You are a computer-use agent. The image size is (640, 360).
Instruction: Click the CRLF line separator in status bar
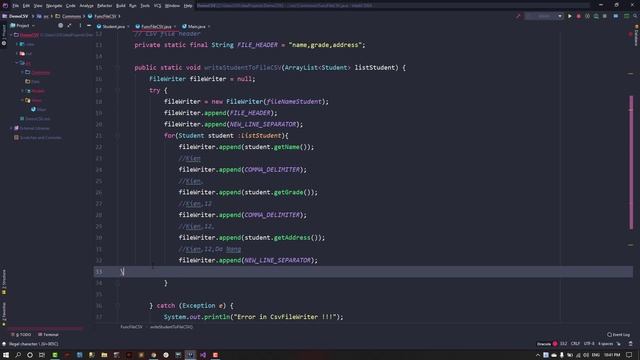pos(575,344)
